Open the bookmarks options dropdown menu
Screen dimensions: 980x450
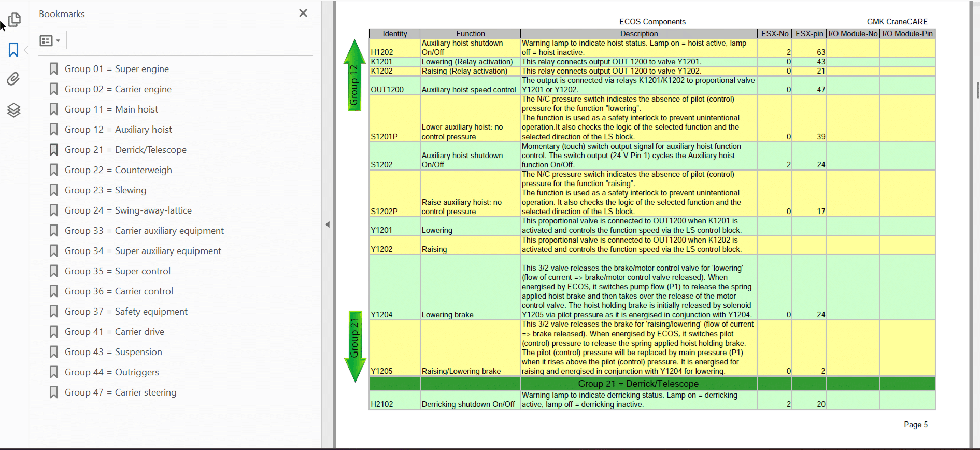50,40
